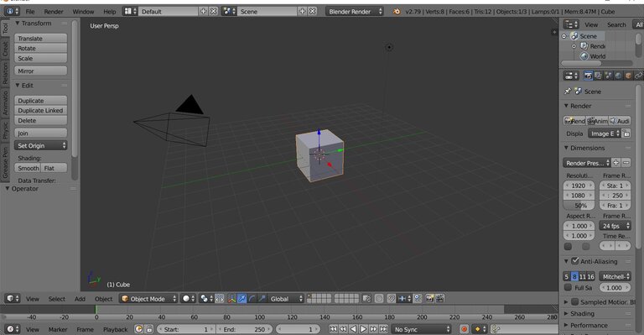This screenshot has width=644, height=335.
Task: Toggle the Anti-Aliasing checkbox
Action: 575,260
